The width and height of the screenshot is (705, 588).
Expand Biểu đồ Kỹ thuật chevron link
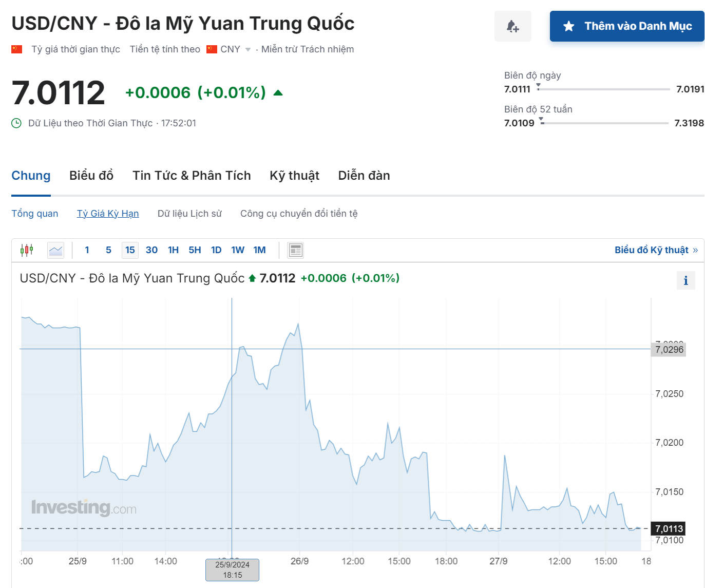click(x=695, y=250)
